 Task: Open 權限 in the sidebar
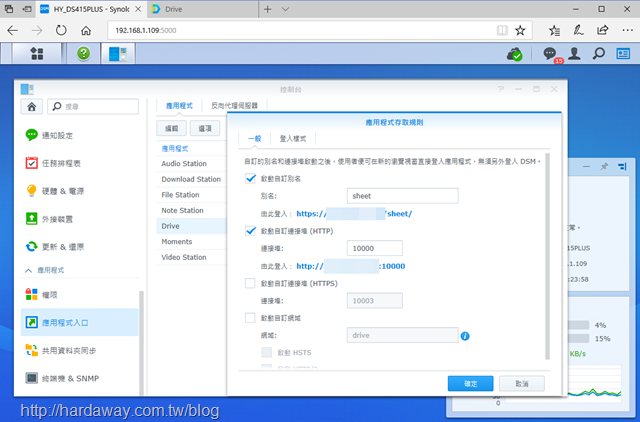coord(80,294)
